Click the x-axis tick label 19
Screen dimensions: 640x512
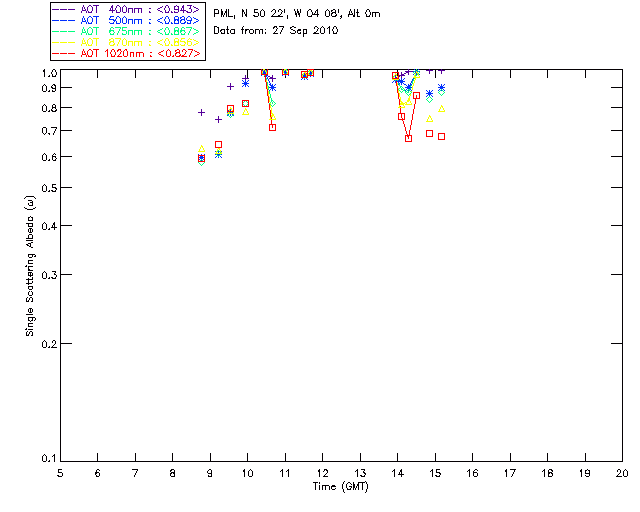585,473
